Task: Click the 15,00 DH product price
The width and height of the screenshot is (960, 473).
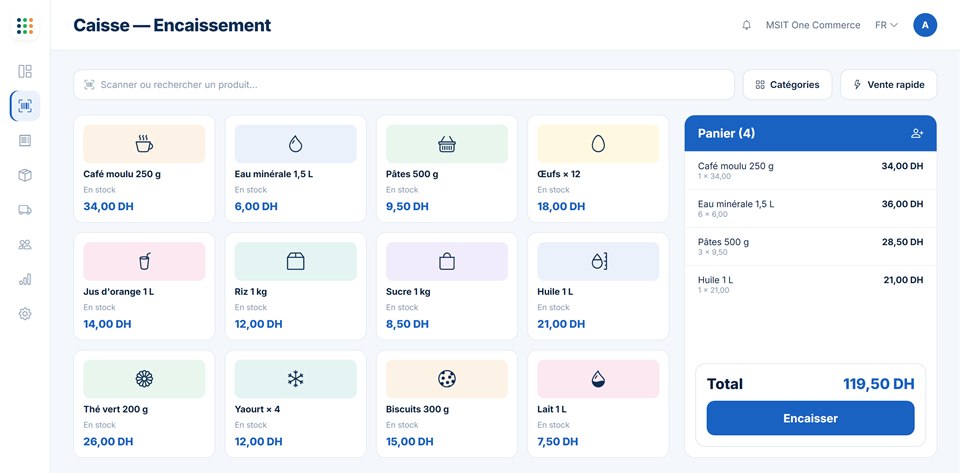Action: pyautogui.click(x=410, y=441)
